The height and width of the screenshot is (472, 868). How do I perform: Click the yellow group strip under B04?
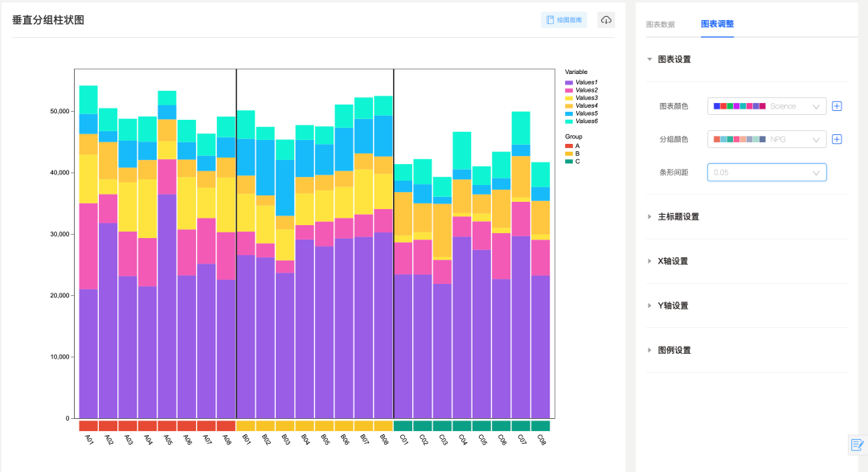pyautogui.click(x=305, y=426)
